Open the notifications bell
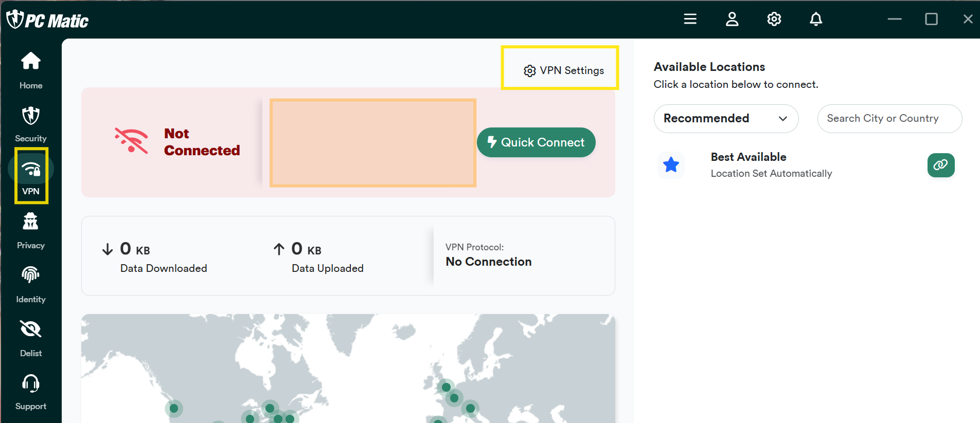 point(816,19)
